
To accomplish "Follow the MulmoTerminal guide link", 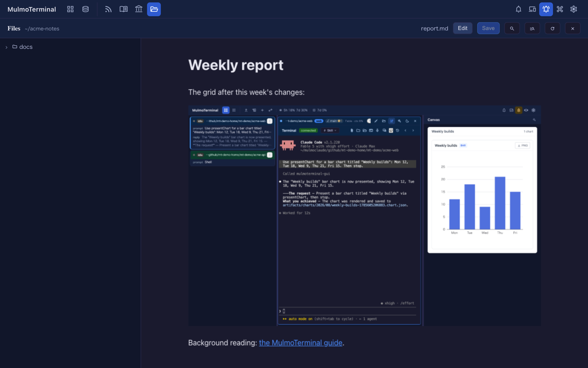I will click(x=300, y=343).
